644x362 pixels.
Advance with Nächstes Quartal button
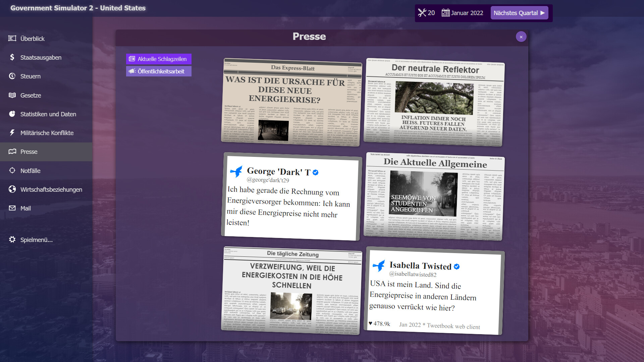coord(519,13)
